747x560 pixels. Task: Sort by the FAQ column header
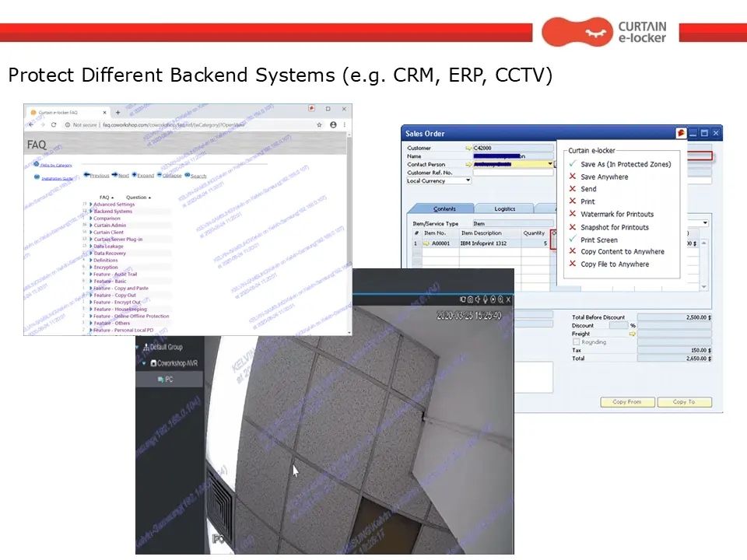click(107, 197)
